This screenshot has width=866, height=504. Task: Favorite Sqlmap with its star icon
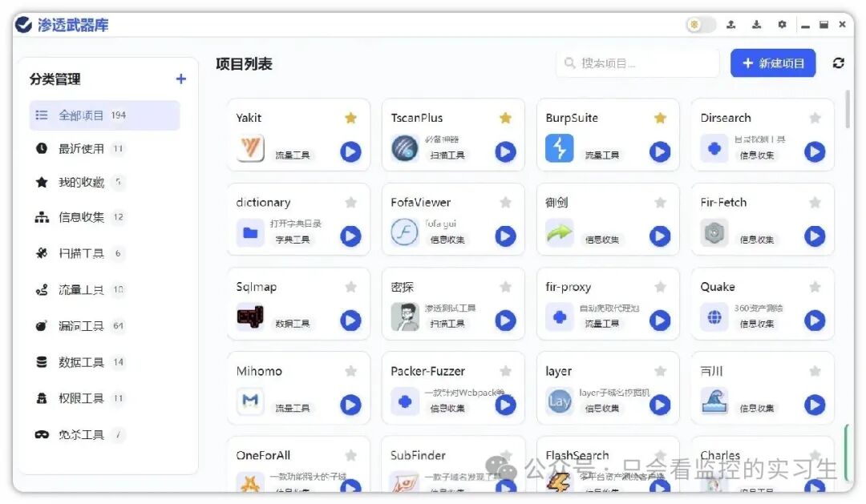tap(350, 287)
